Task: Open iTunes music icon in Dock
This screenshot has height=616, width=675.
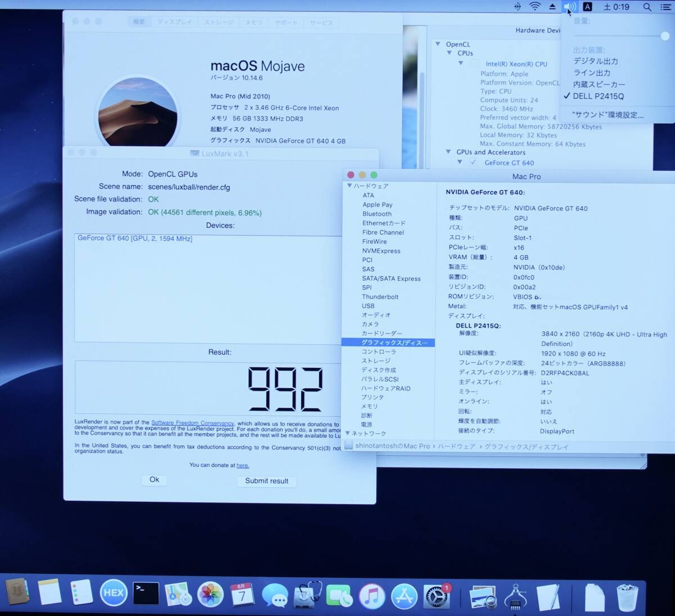Action: (x=372, y=596)
